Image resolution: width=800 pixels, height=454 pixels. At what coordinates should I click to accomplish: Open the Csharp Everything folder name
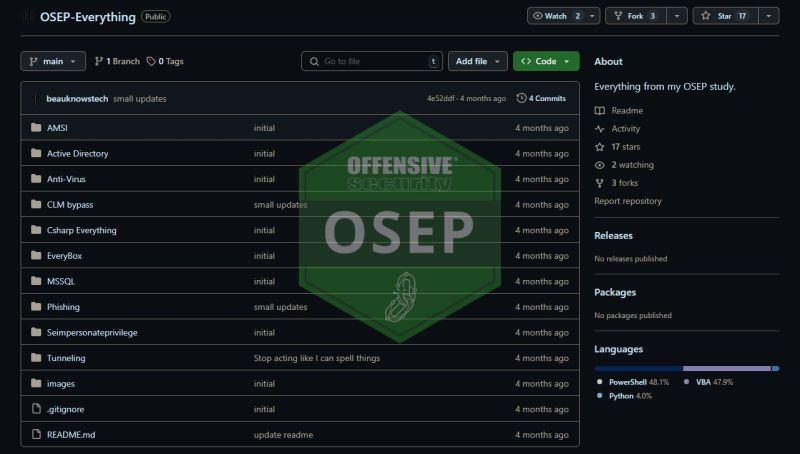click(82, 230)
